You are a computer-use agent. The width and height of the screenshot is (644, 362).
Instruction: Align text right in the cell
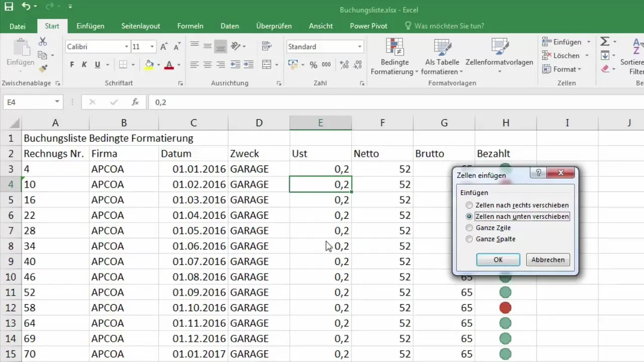220,64
